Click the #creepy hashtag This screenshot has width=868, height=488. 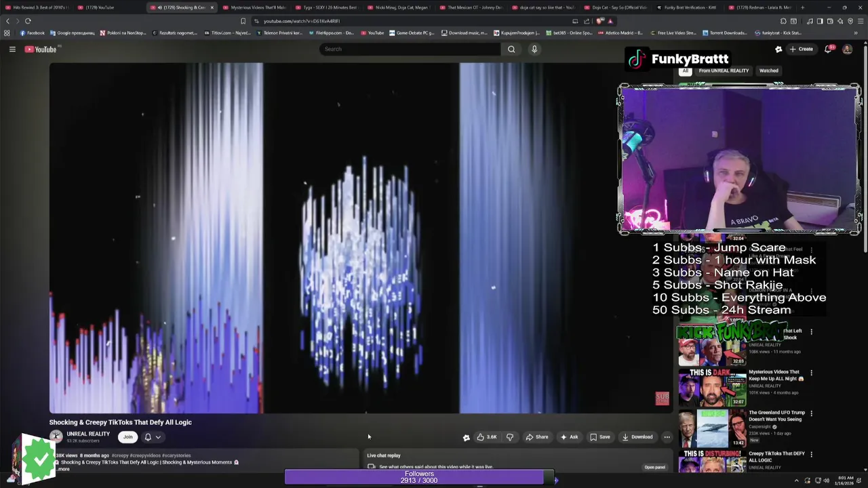(x=121, y=455)
